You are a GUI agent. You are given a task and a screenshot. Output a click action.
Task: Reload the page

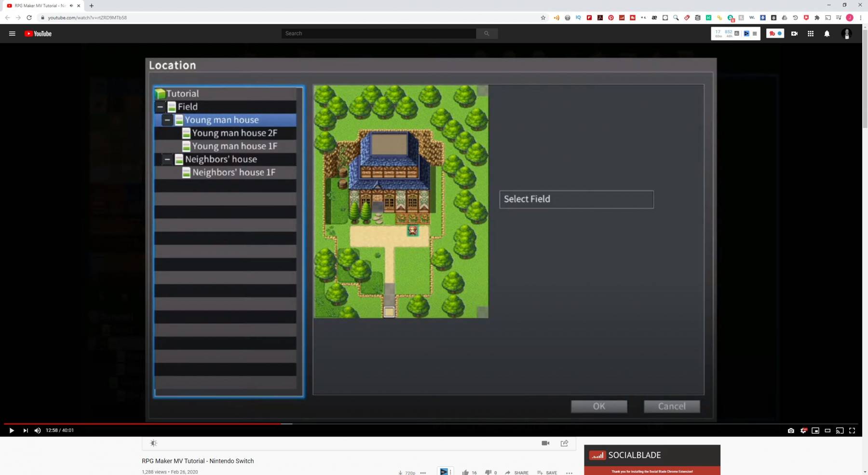[29, 17]
